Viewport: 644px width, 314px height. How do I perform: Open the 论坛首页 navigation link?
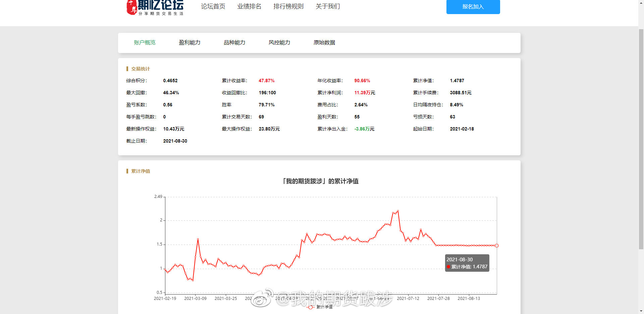click(x=213, y=6)
